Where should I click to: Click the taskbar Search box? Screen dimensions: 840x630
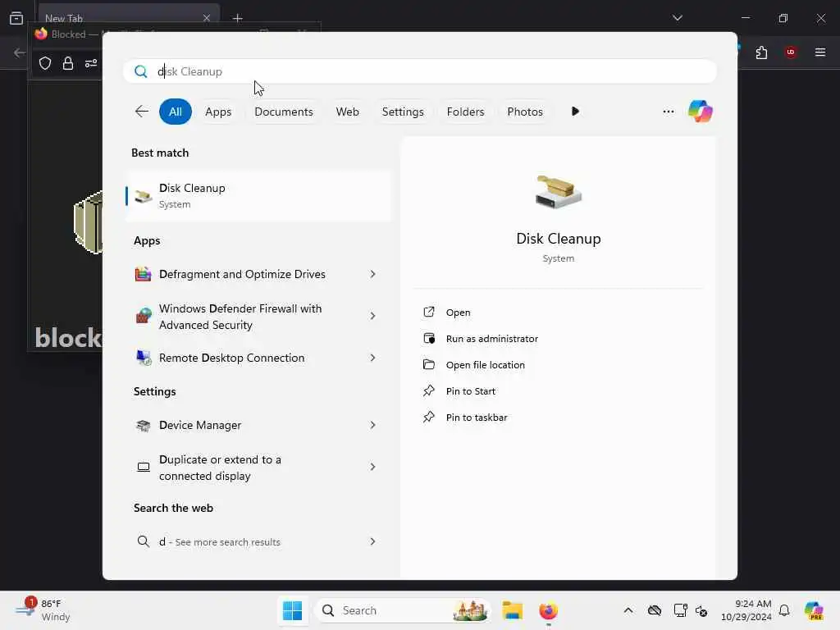[x=403, y=610]
